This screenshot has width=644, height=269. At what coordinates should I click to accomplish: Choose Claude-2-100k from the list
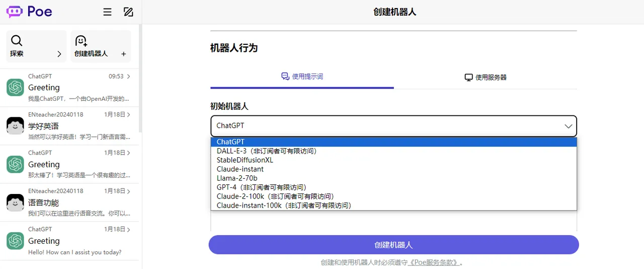[393, 196]
